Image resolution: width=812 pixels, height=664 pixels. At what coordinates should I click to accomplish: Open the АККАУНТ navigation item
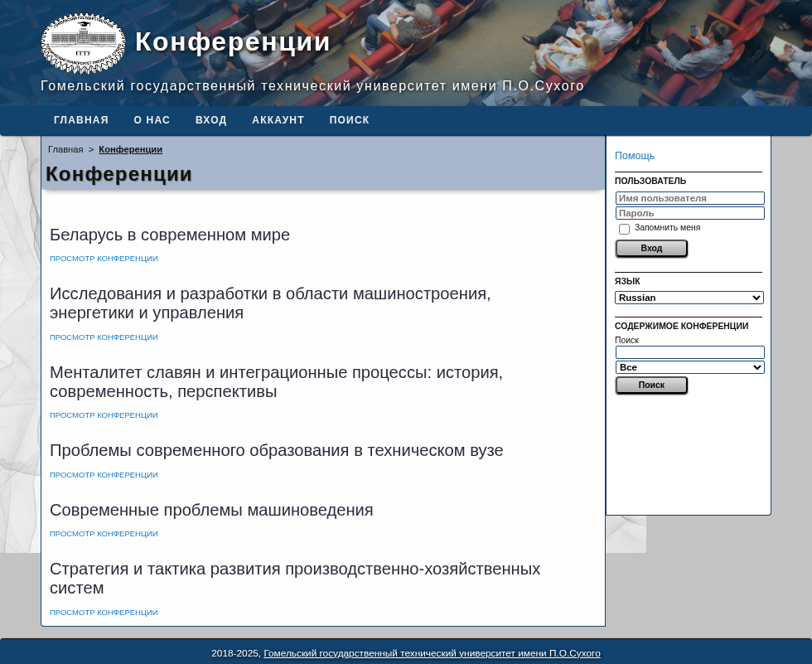[278, 120]
